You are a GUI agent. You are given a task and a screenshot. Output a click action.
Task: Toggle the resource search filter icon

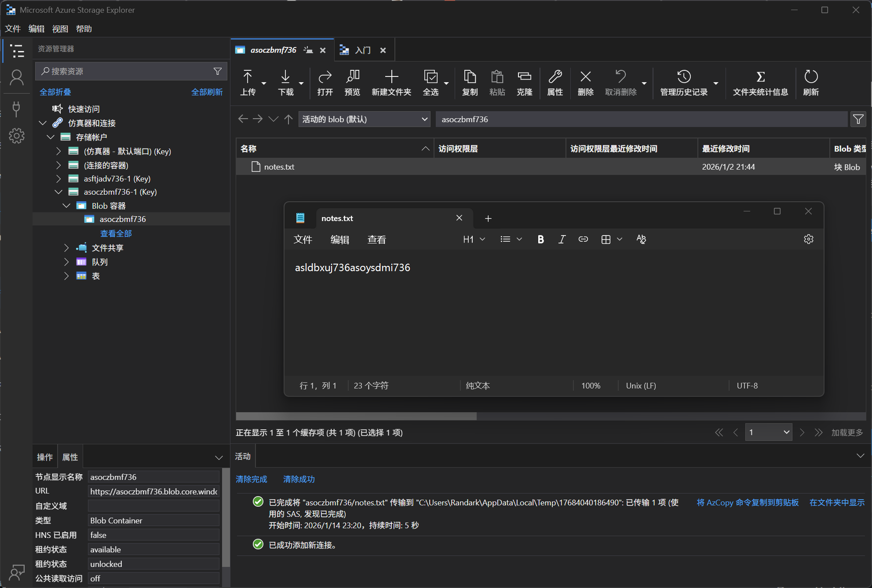218,71
